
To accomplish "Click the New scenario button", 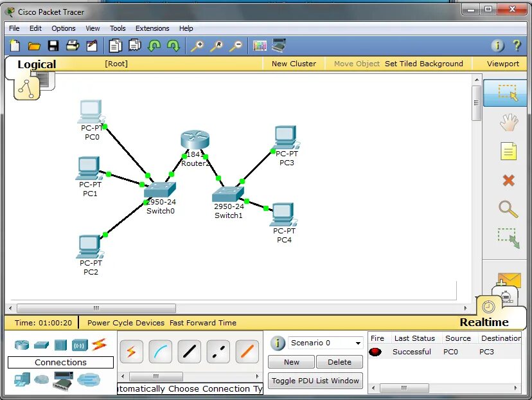I will 292,362.
